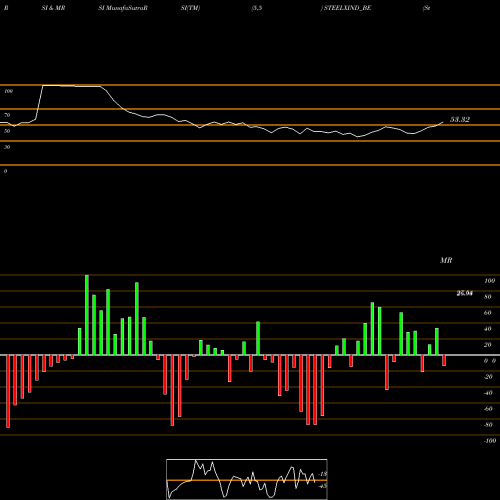Click the 30 level label on RSI axis

7,147
